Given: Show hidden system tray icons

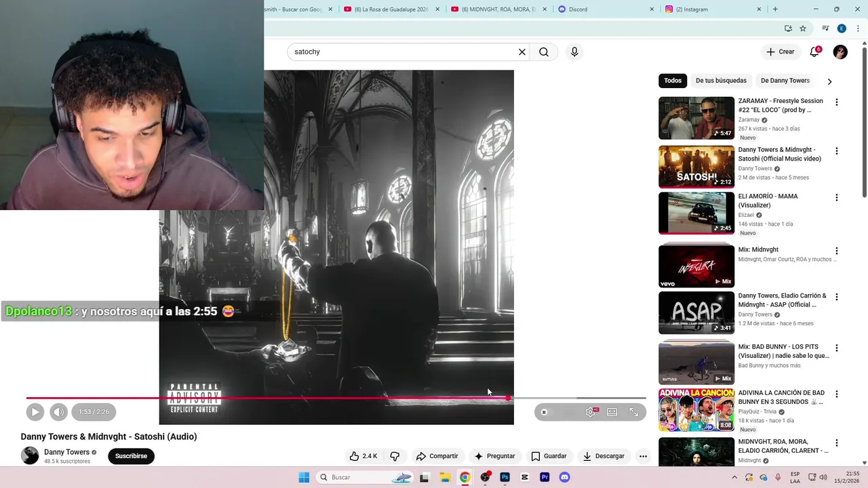Looking at the screenshot, I should coord(734,477).
